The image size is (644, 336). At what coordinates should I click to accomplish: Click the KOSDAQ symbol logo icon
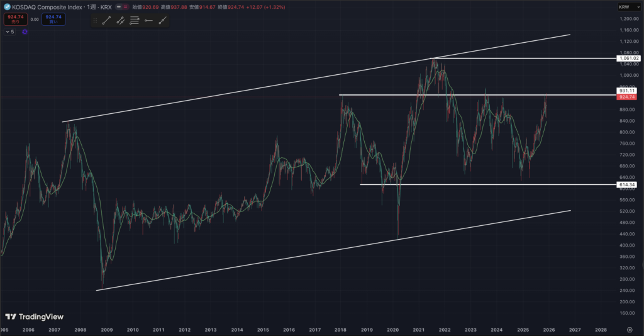tap(7, 7)
